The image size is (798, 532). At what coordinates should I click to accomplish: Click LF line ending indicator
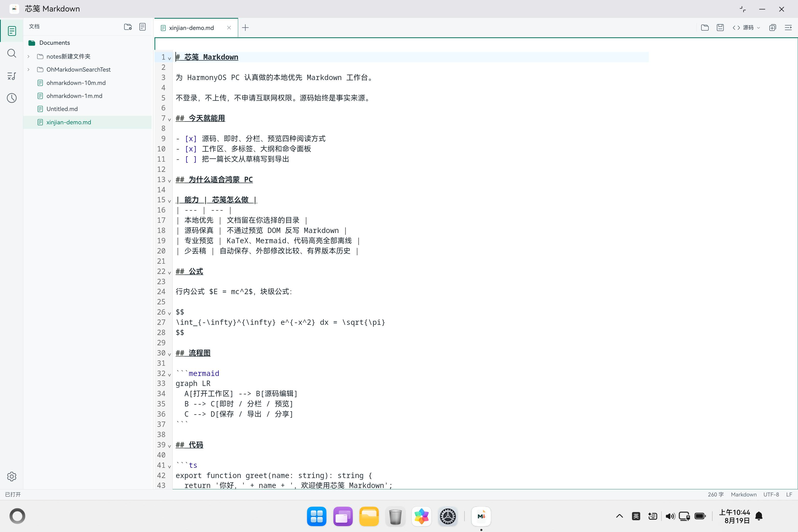[x=789, y=494]
